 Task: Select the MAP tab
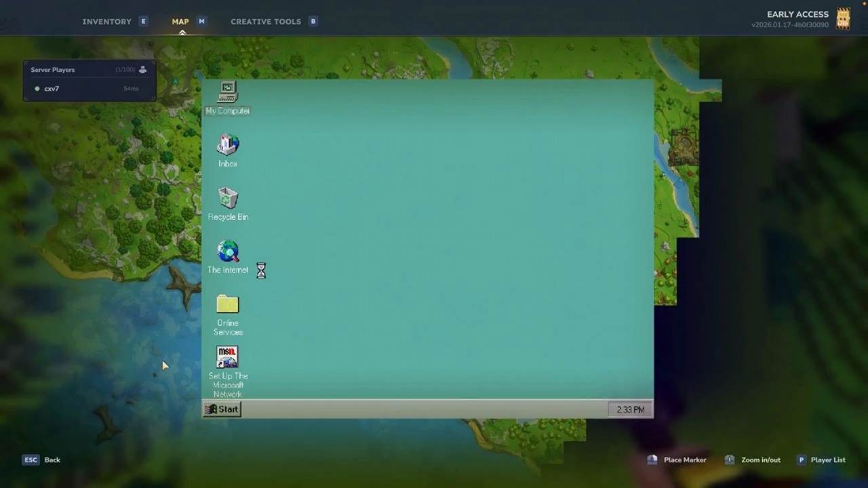click(x=180, y=21)
